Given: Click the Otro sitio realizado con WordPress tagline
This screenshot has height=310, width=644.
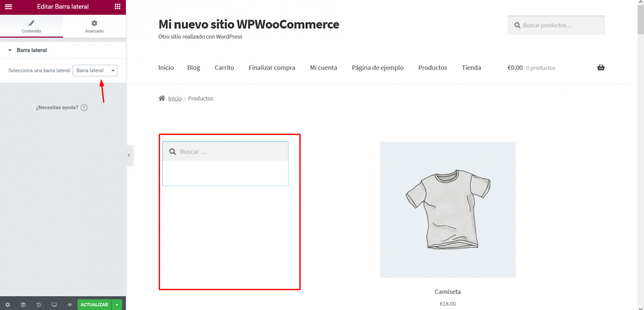Looking at the screenshot, I should pyautogui.click(x=200, y=36).
